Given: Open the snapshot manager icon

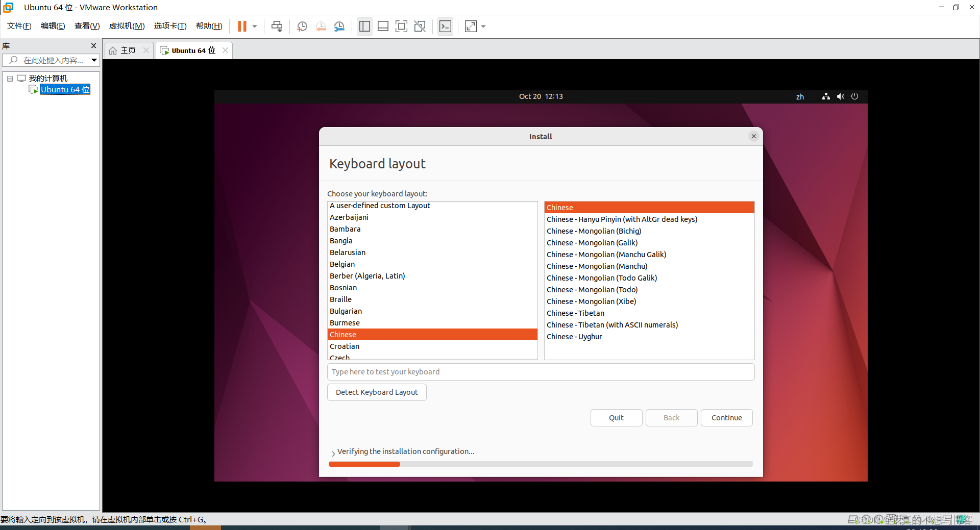Looking at the screenshot, I should (339, 27).
